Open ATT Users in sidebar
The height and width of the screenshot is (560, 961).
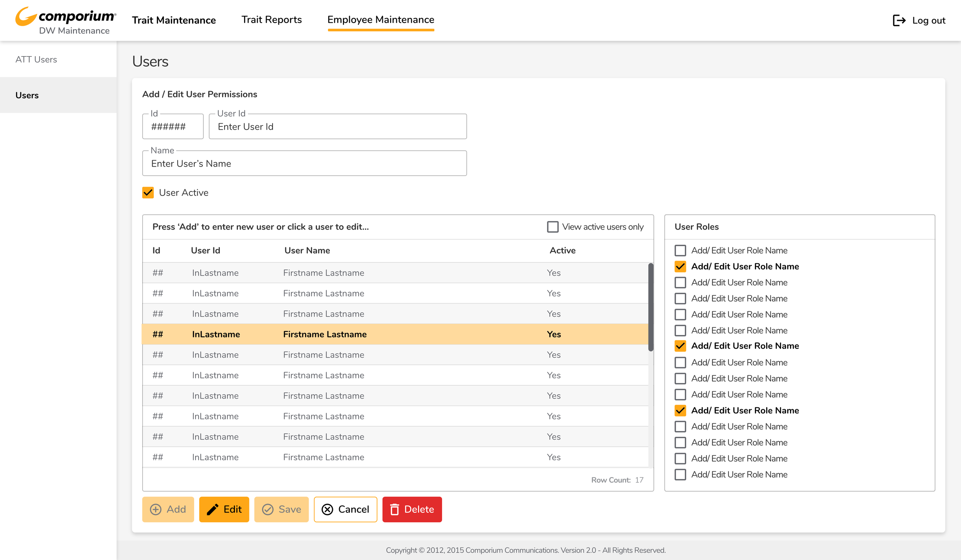(36, 60)
